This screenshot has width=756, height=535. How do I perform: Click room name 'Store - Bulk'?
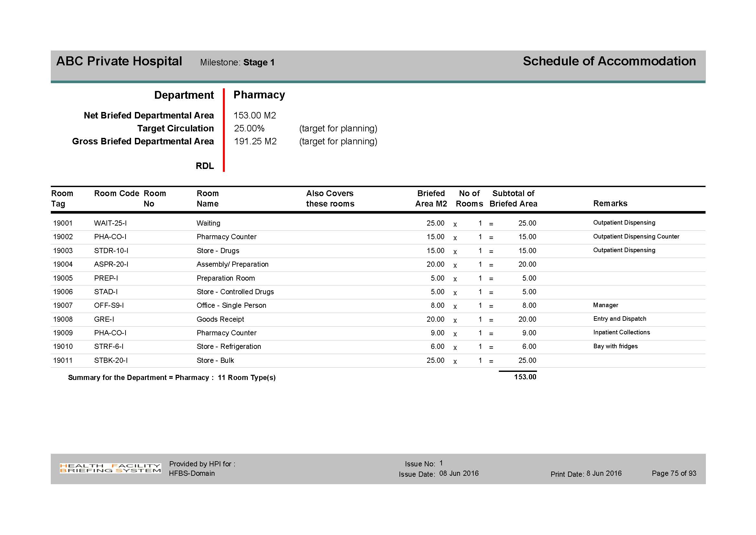coord(215,361)
